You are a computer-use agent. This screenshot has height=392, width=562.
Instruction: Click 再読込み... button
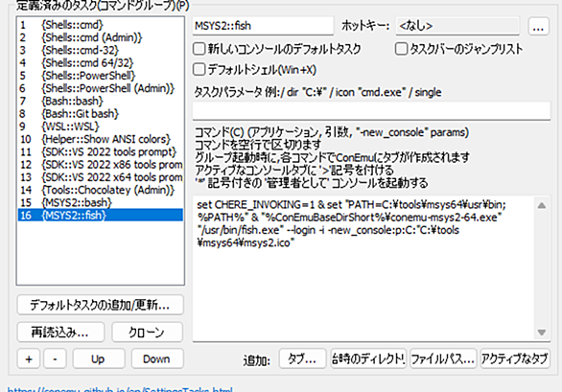(x=60, y=333)
